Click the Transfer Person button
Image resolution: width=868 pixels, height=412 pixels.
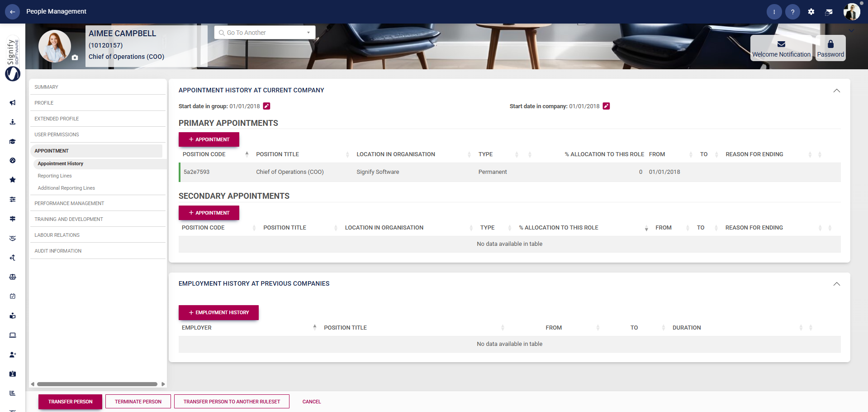click(70, 402)
